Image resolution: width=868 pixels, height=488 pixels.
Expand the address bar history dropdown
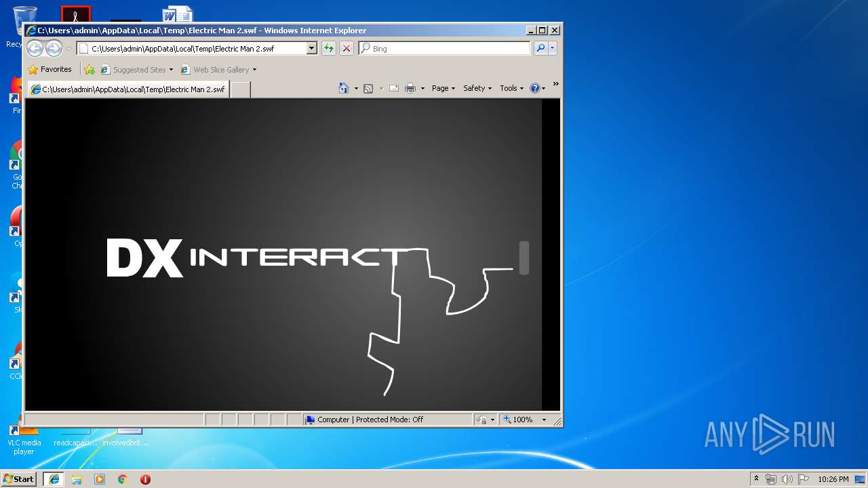point(312,49)
